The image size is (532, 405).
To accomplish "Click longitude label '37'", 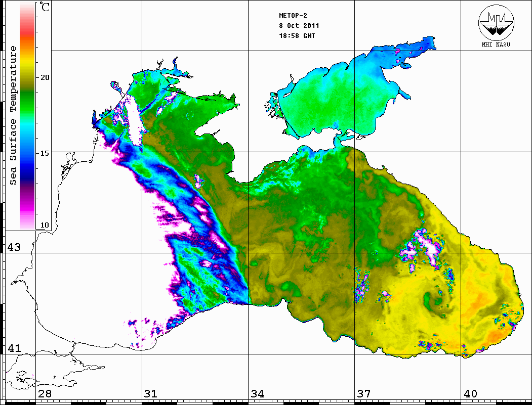I will [x=364, y=393].
